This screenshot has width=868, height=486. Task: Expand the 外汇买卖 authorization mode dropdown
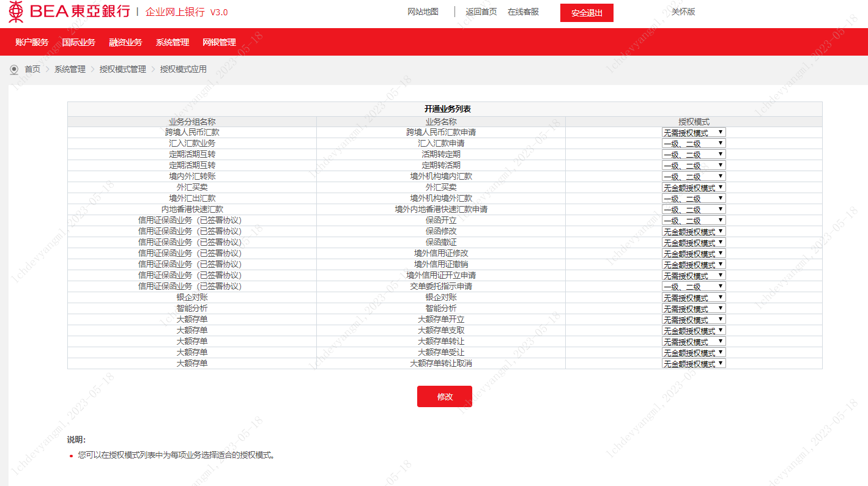(x=693, y=187)
